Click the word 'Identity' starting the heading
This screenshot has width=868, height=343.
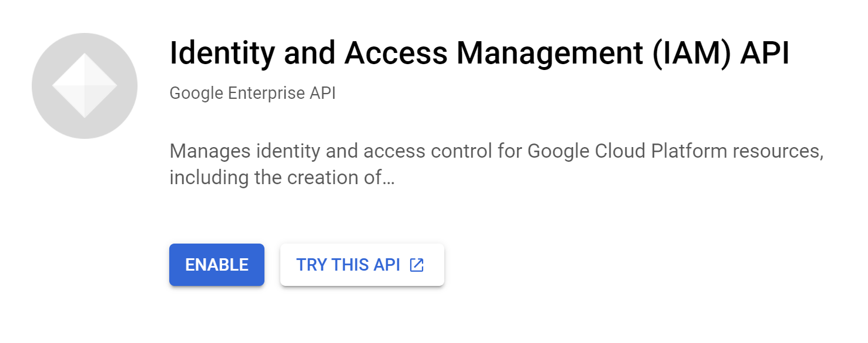pyautogui.click(x=222, y=54)
